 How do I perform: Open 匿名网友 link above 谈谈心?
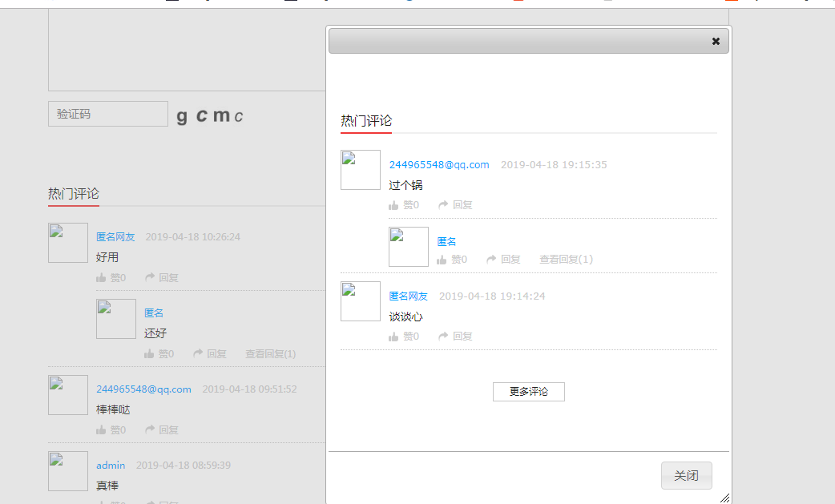(x=409, y=296)
